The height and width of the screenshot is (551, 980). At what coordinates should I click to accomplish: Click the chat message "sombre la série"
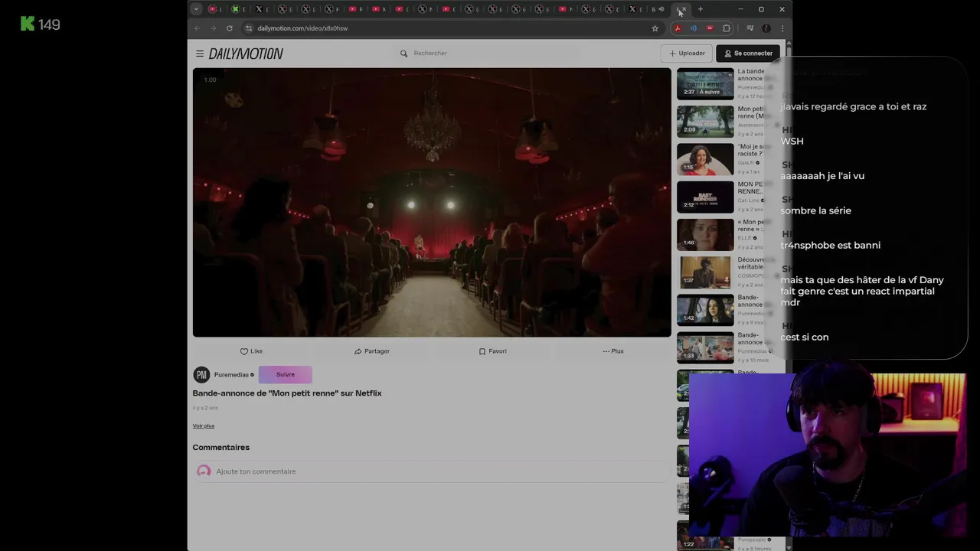tap(815, 210)
